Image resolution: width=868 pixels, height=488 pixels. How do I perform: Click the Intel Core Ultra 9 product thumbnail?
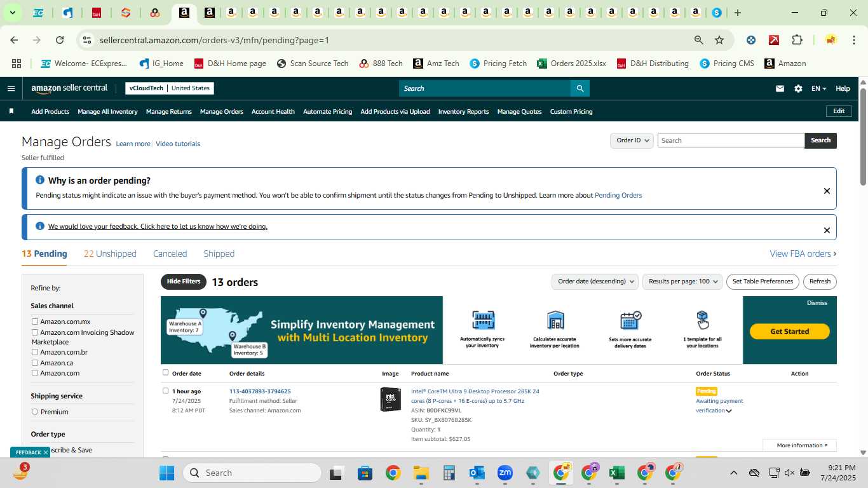pos(391,399)
